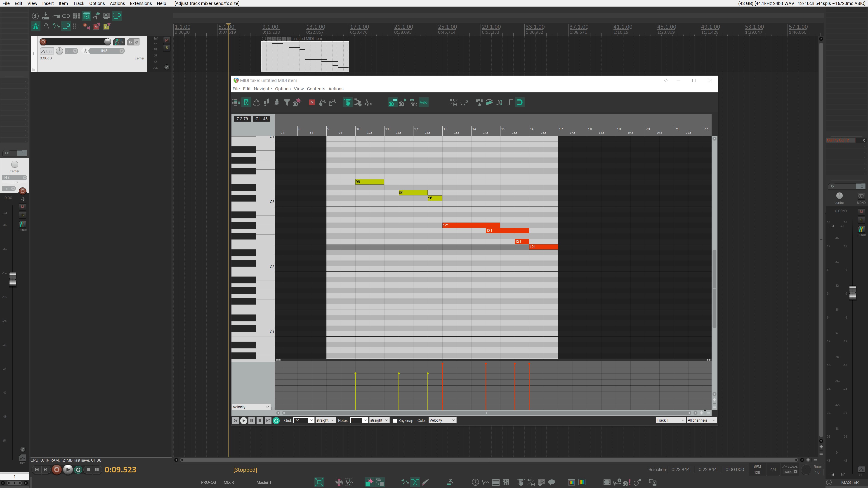
Task: Mute track 1 with M button
Action: 166,40
